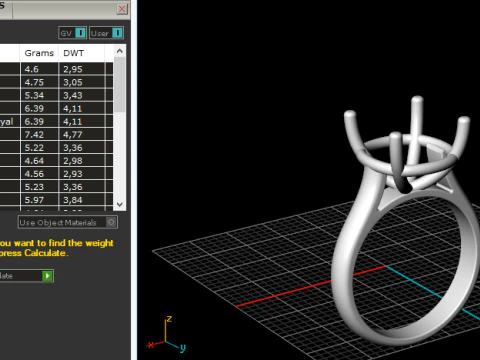Toggle the User materials switch

coord(107,33)
